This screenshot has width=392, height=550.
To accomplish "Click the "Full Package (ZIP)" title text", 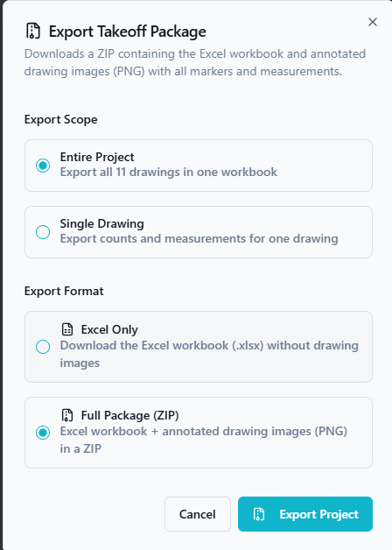I will point(130,415).
